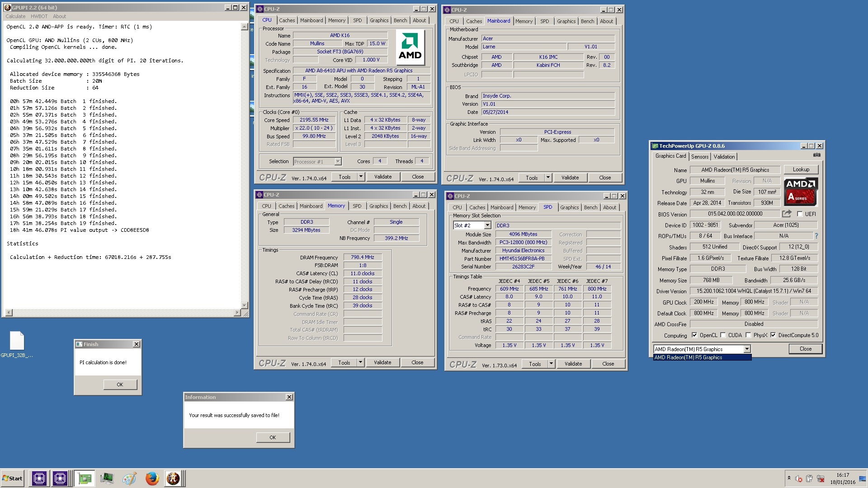Open the Slot #2 memory slot dropdown
868x488 pixels.
pyautogui.click(x=487, y=225)
